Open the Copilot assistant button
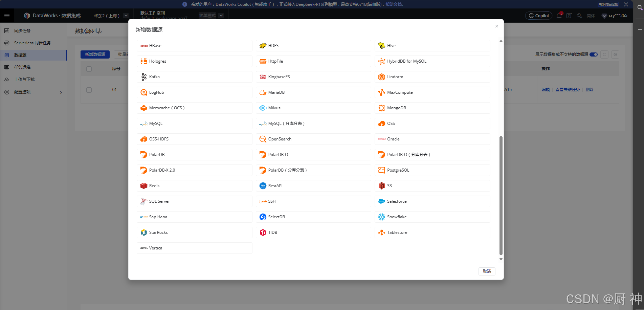The height and width of the screenshot is (310, 644). click(x=539, y=16)
